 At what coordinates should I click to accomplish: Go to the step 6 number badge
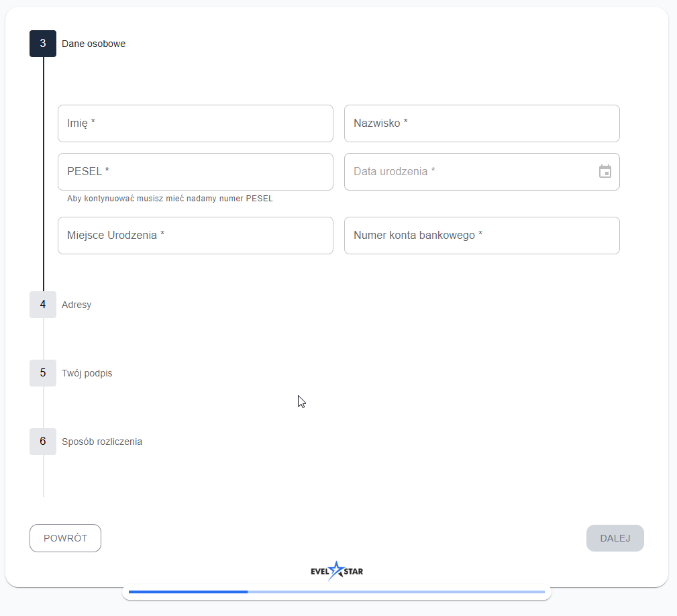pyautogui.click(x=43, y=442)
